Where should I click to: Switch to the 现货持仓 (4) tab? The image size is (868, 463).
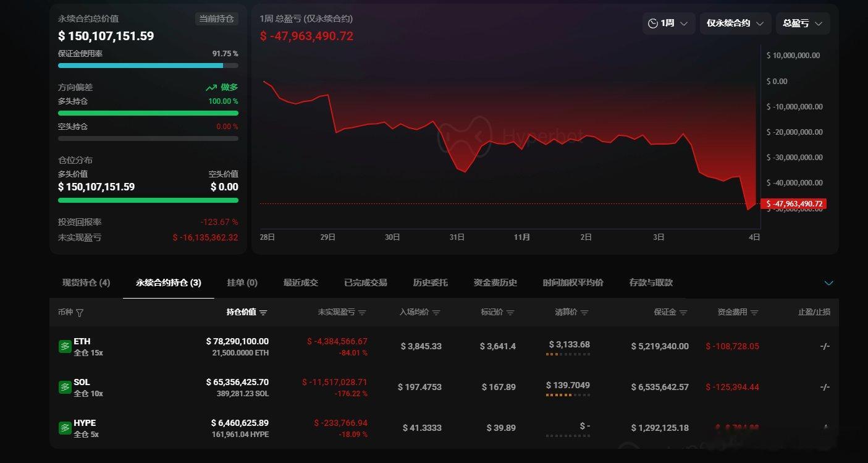pyautogui.click(x=85, y=282)
